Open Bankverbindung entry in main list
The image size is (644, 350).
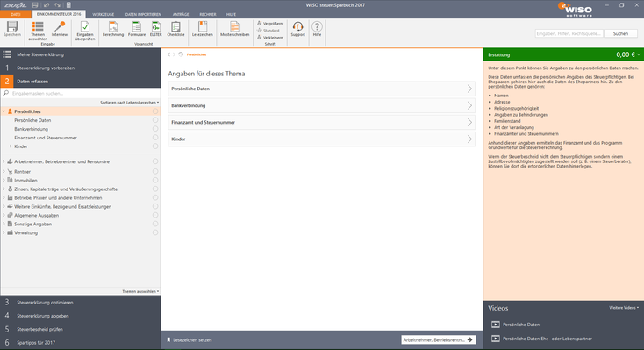(x=322, y=105)
